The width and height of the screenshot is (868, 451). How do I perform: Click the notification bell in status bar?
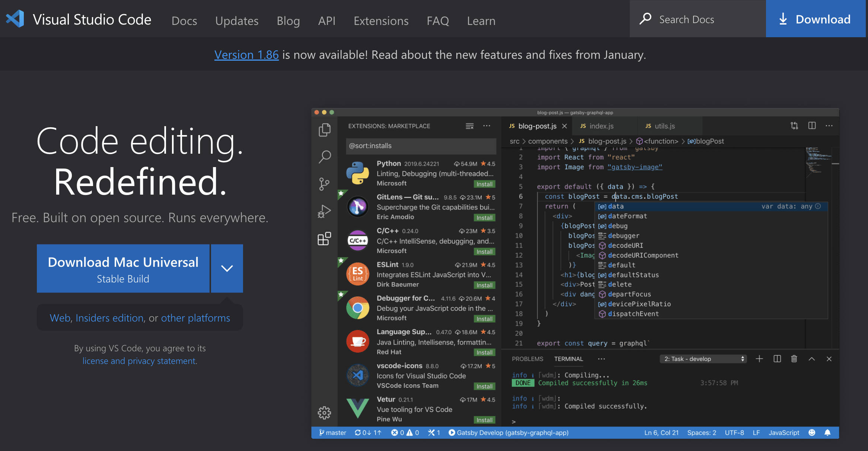(827, 432)
